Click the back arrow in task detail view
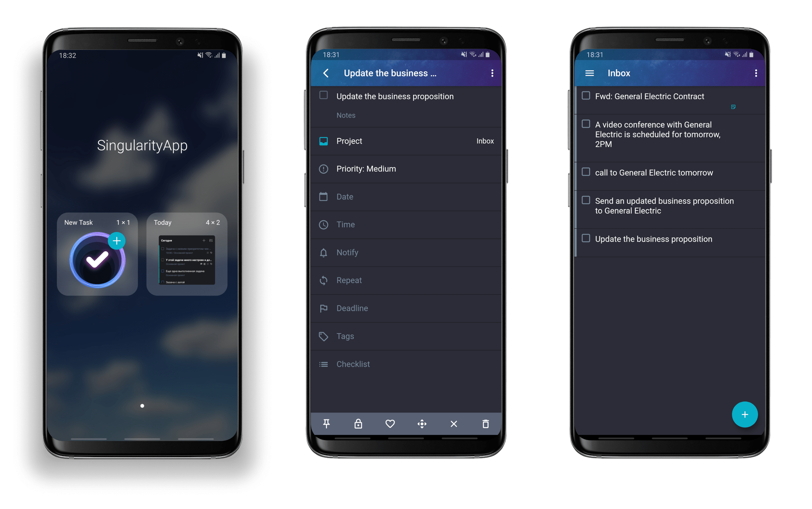The image size is (812, 509). point(326,73)
